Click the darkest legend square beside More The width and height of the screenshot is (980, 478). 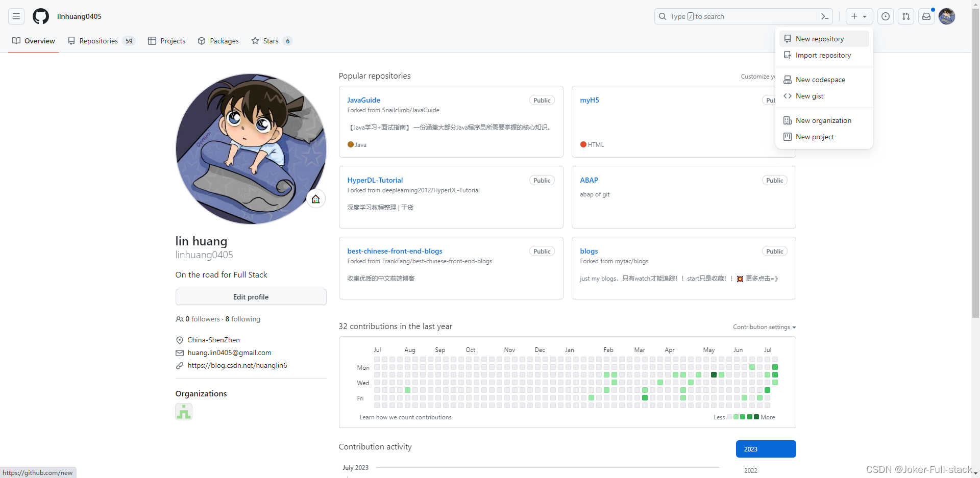click(756, 417)
